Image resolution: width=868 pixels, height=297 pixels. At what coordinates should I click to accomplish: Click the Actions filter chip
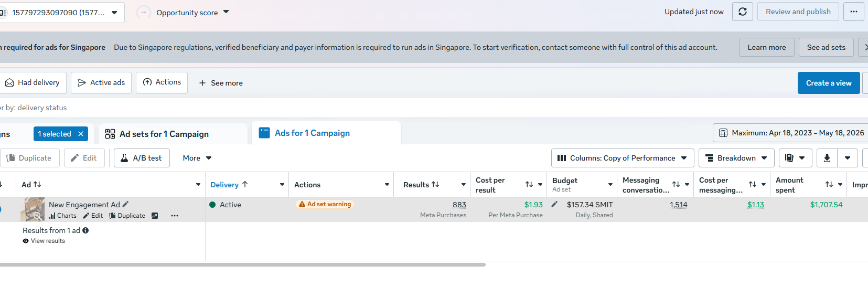point(162,83)
